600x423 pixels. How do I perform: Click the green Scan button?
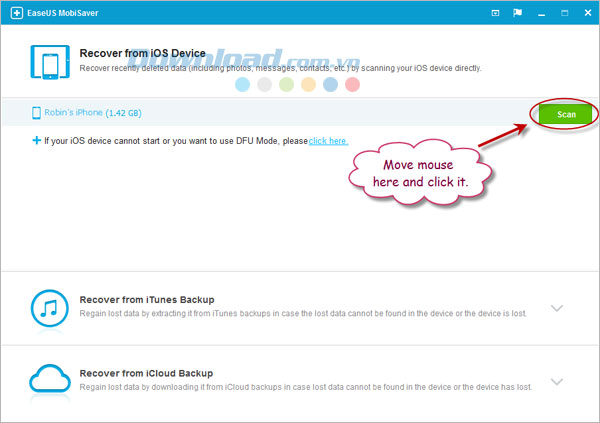[566, 114]
